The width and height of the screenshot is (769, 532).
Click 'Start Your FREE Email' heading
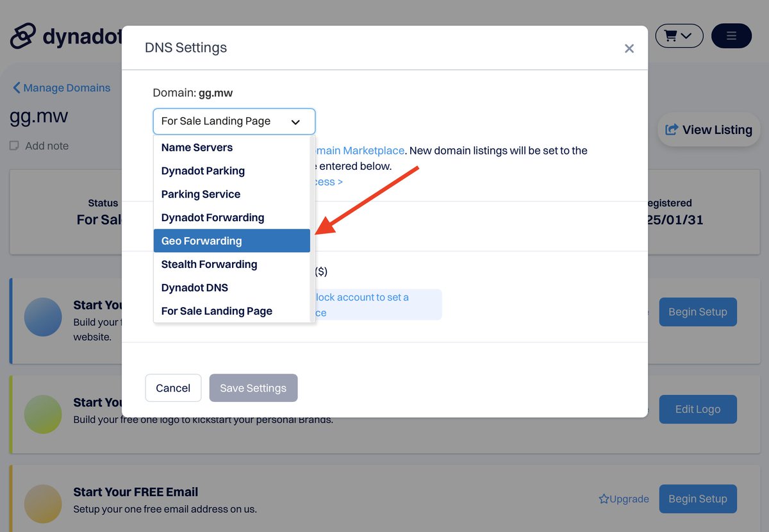pyautogui.click(x=136, y=492)
